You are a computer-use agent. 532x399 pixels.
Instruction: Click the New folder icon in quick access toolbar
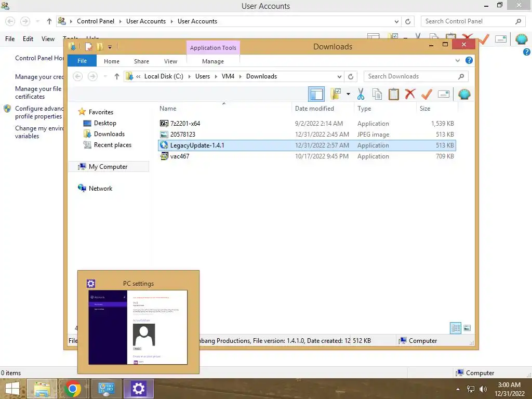99,46
